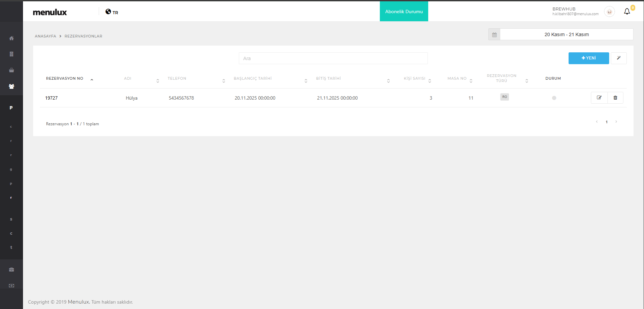Go to ANASAYFA in the breadcrumb
Image resolution: width=644 pixels, height=309 pixels.
(x=45, y=36)
